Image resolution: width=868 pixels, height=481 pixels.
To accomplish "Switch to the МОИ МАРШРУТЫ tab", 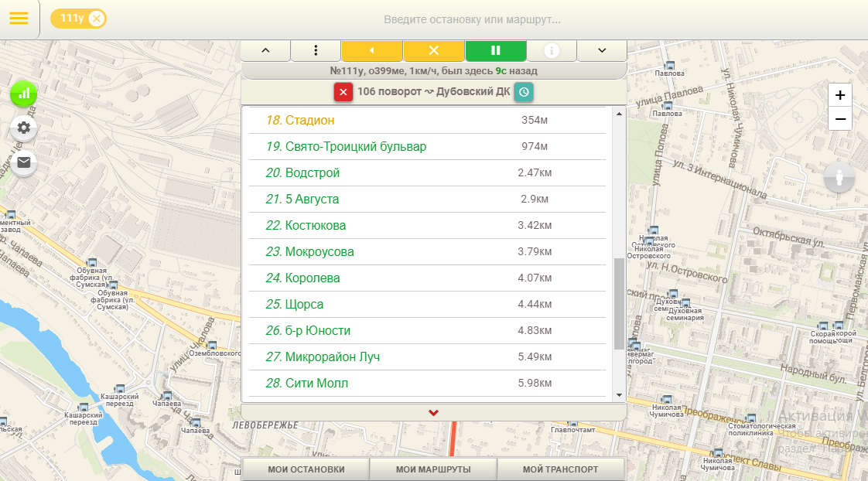I will 432,469.
